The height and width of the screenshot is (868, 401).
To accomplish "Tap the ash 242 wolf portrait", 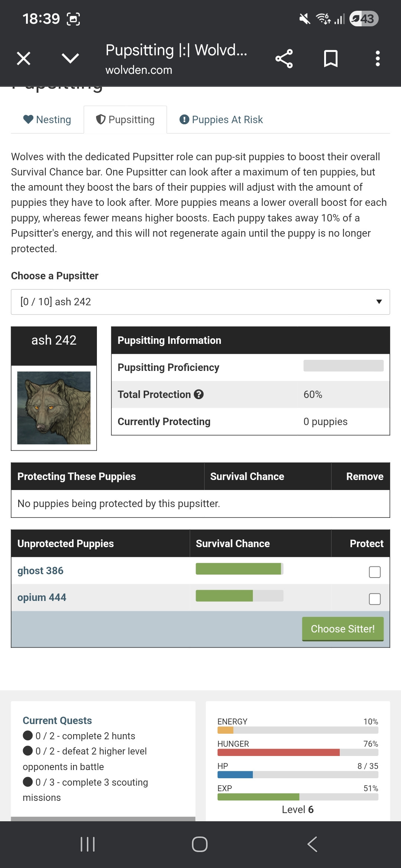I will 54,408.
